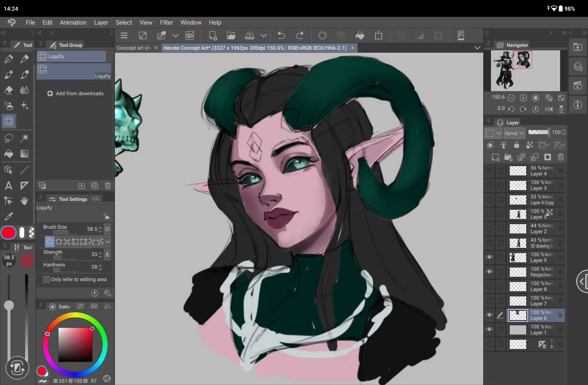588x385 pixels.
Task: Select the Lasso selection tool
Action: [9, 138]
